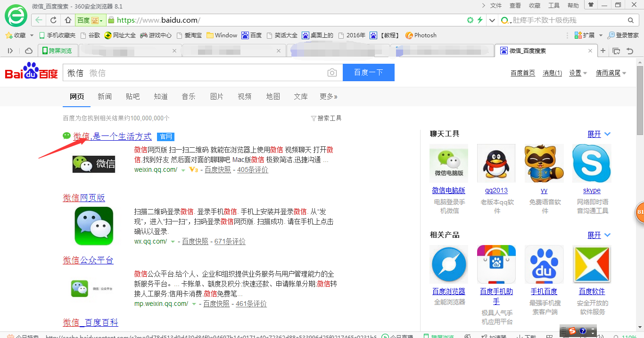This screenshot has height=338, width=644.
Task: Open the 网址大全 bookmark
Action: (x=120, y=35)
